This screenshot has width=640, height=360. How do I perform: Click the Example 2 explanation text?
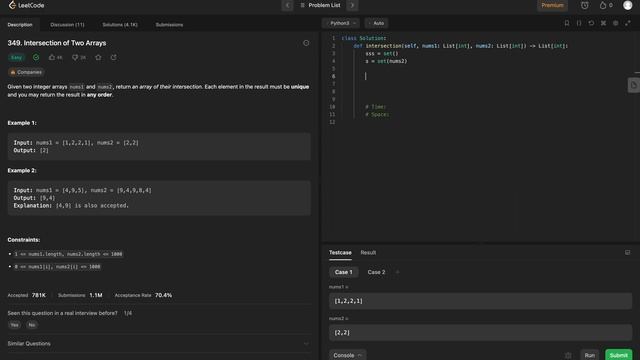pos(71,206)
